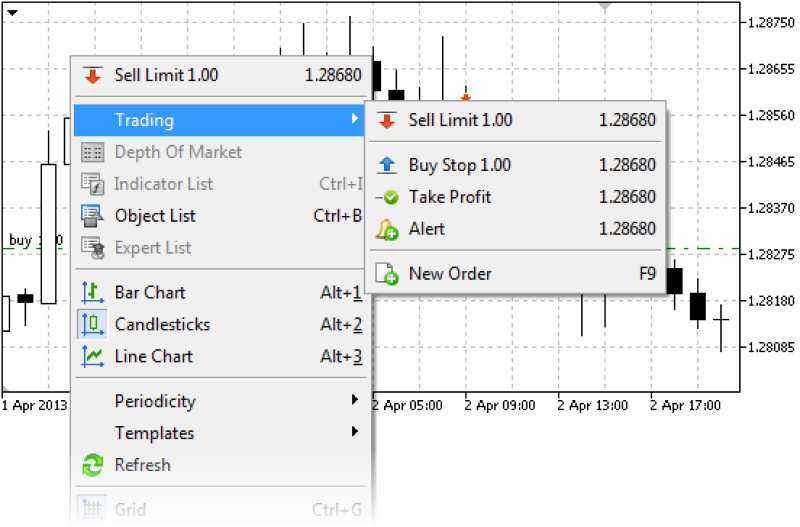This screenshot has width=800, height=527.
Task: Click the Alert bell icon
Action: click(386, 230)
